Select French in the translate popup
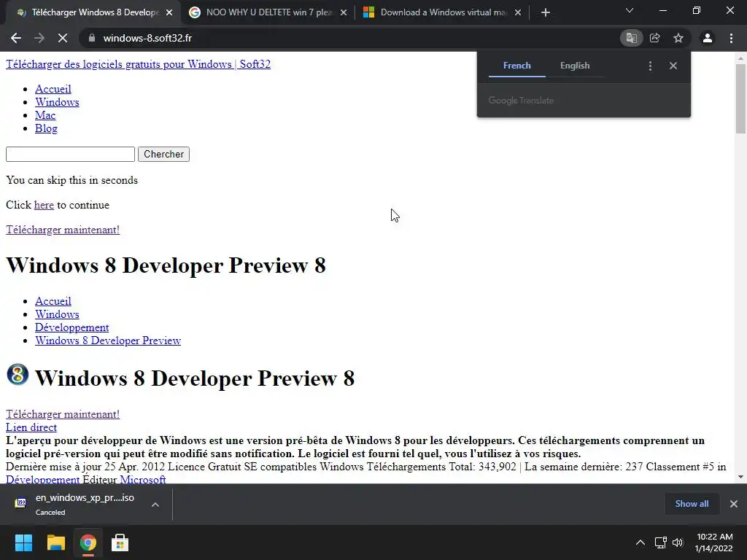Screen dimensions: 747x560 517,66
